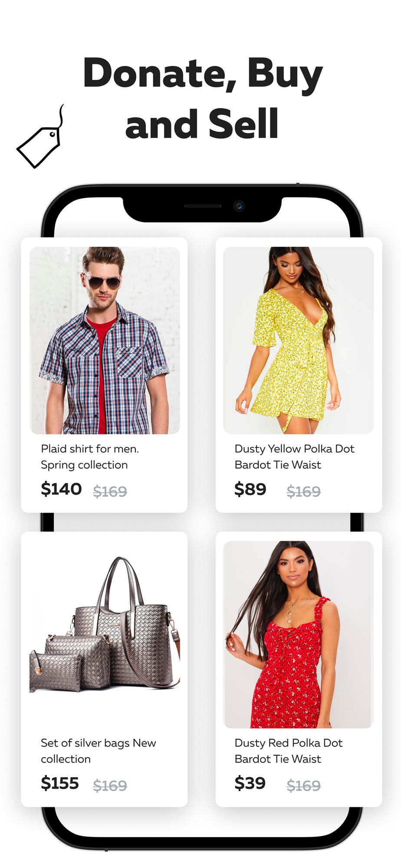Select 'Dusty Red Polka Dot Bardot Tie Waist' title
The image size is (401, 868).
pos(289,751)
